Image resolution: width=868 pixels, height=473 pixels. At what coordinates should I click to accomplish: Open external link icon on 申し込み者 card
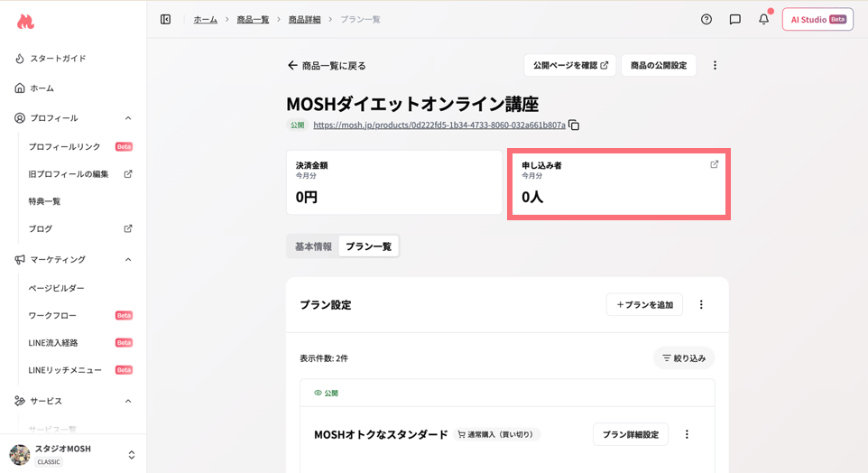click(x=714, y=164)
